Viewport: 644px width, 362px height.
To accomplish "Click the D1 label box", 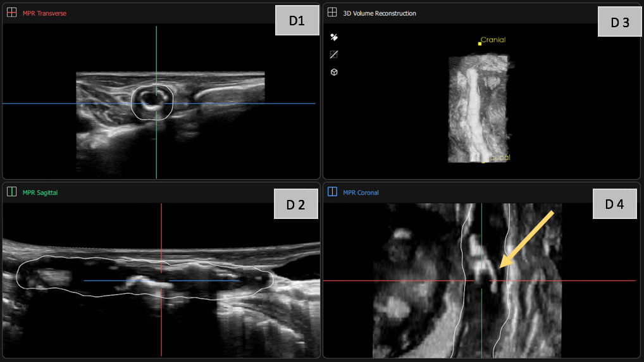I will pos(297,21).
